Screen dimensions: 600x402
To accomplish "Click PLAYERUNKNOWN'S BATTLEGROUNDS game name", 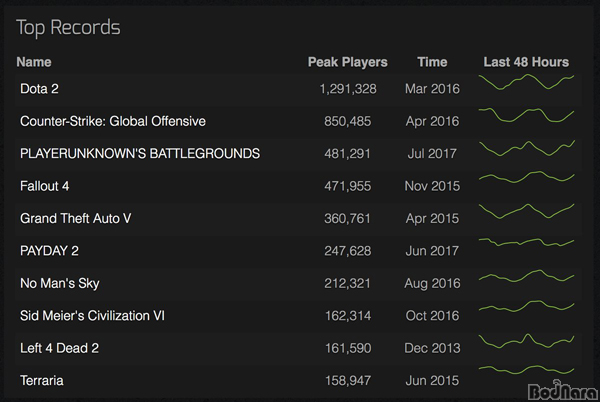I will [x=140, y=153].
